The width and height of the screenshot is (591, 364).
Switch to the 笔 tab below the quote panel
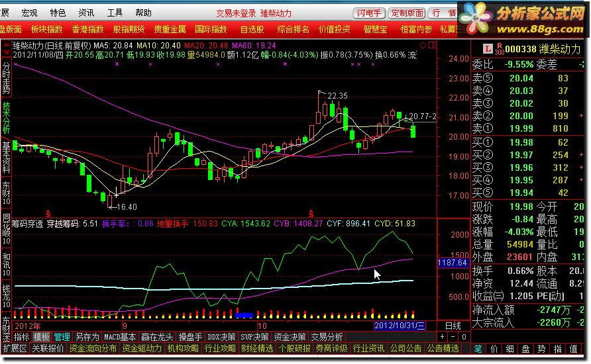coord(478,349)
